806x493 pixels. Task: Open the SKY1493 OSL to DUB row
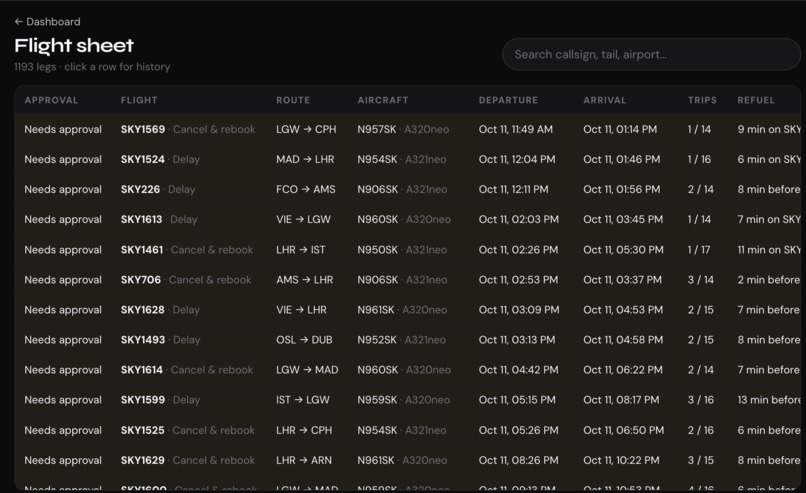pyautogui.click(x=408, y=340)
